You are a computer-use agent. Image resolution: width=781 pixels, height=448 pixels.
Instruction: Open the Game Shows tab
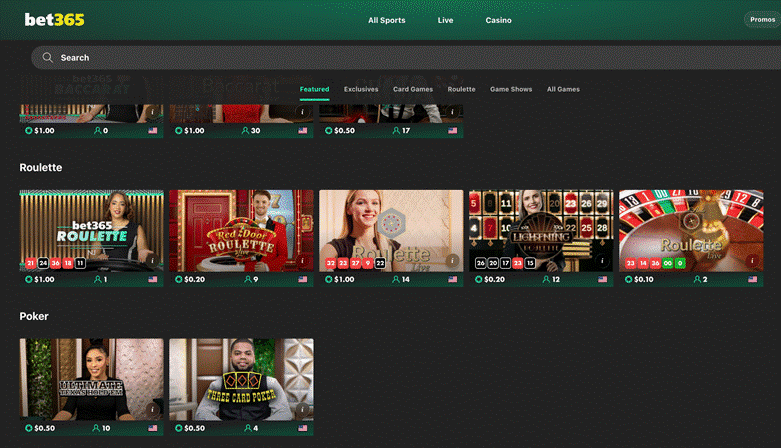coord(511,89)
